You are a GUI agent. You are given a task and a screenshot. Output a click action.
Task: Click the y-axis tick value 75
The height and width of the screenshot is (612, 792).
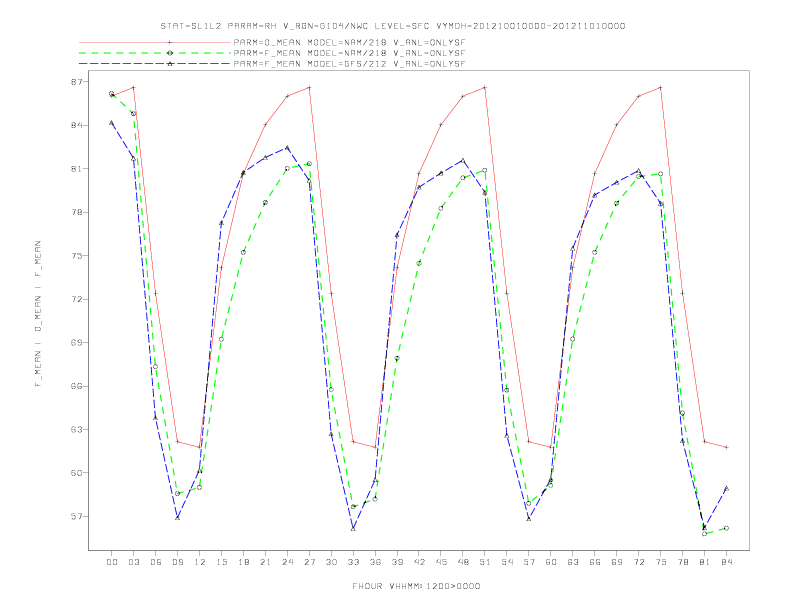pos(77,256)
